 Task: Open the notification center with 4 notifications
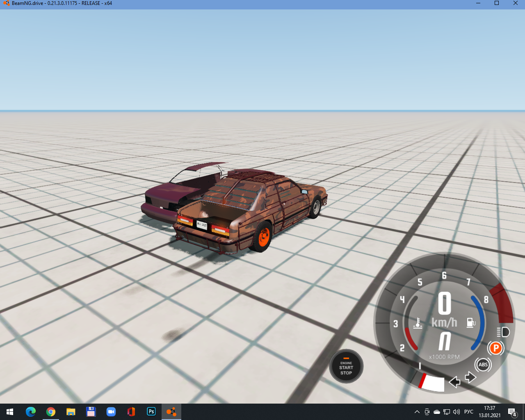click(512, 412)
